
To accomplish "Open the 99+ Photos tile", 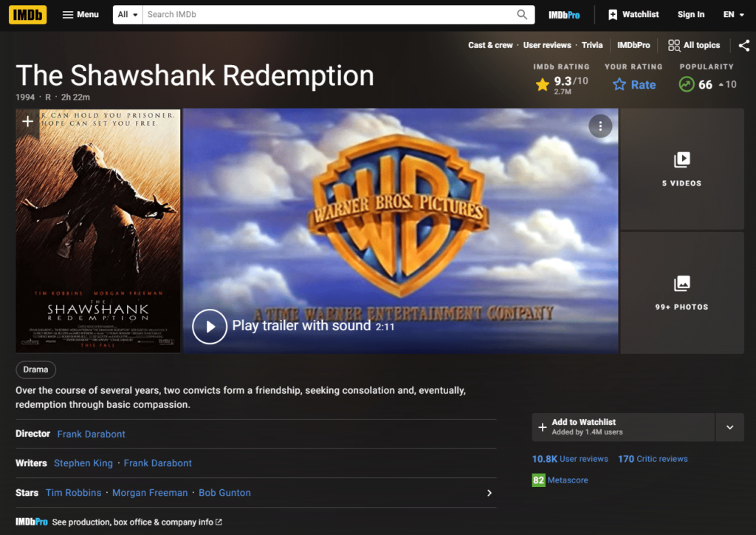I will [681, 293].
